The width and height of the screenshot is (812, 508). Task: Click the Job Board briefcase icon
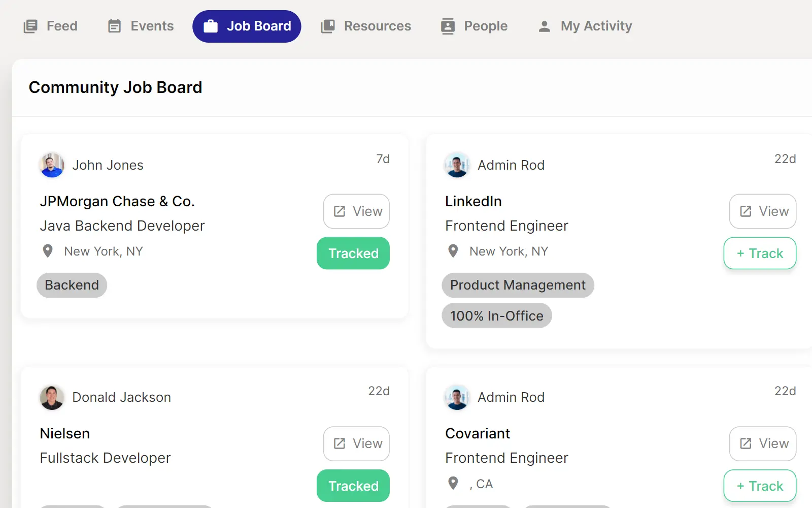pos(211,26)
